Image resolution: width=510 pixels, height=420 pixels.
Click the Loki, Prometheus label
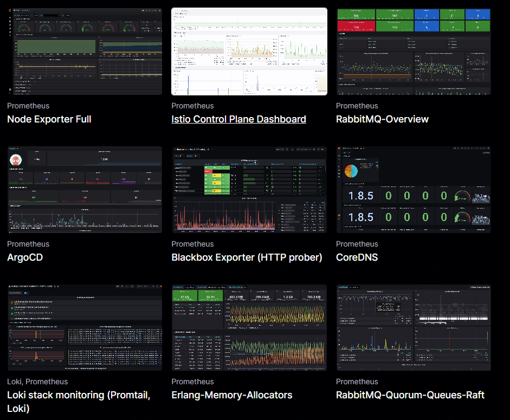pos(37,382)
